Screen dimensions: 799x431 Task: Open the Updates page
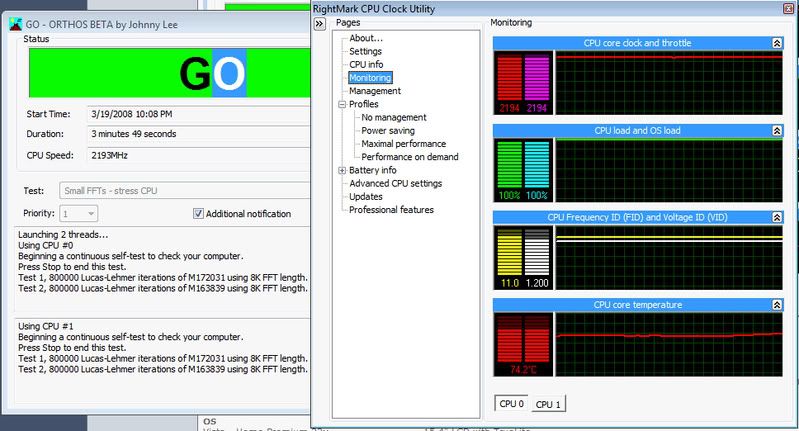[366, 197]
